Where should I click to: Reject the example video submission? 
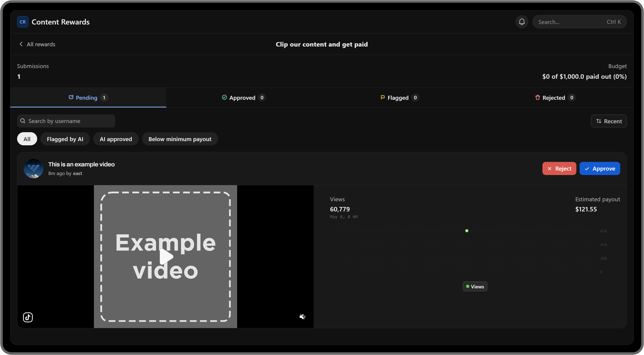pos(559,168)
